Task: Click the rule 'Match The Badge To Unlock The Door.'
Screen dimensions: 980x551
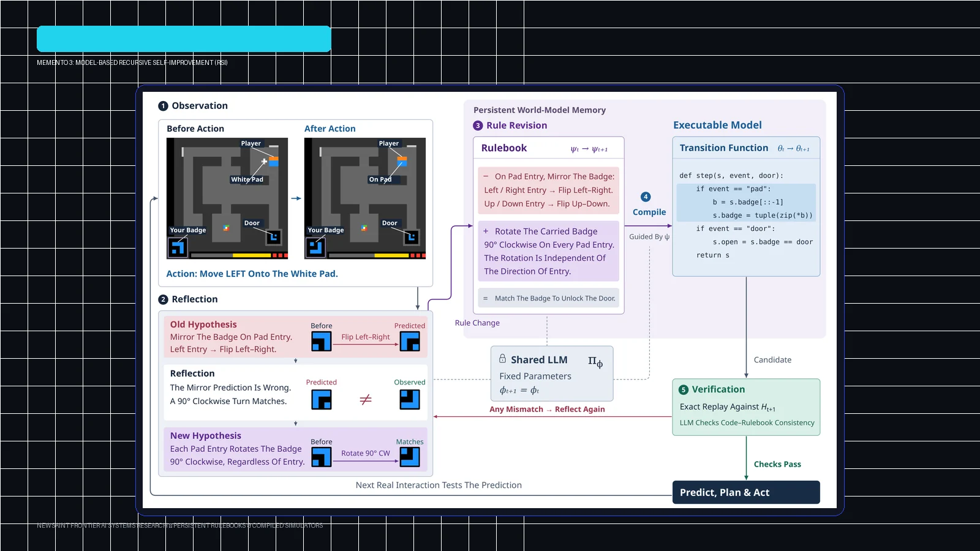Action: click(549, 298)
